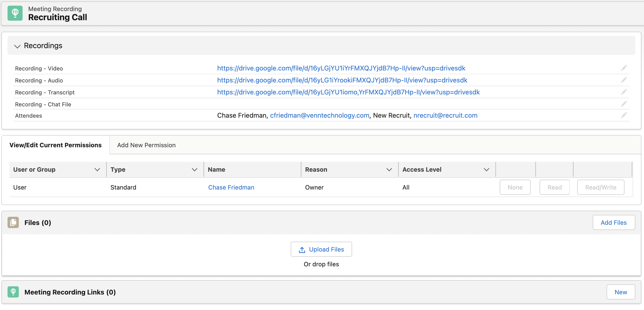Click the Files panel document icon

13,222
